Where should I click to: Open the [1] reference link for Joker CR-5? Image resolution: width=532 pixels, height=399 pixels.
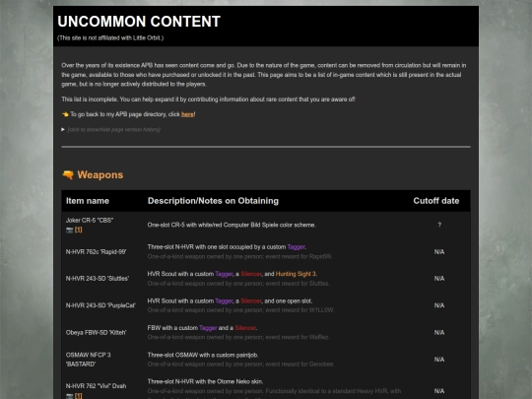pyautogui.click(x=79, y=230)
